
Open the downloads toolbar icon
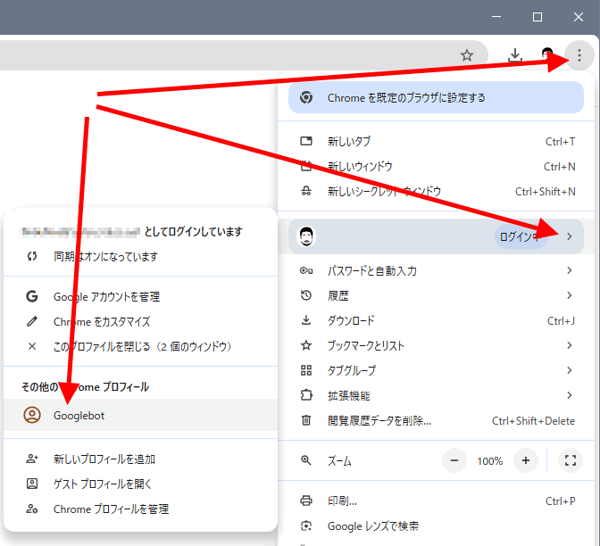(515, 55)
